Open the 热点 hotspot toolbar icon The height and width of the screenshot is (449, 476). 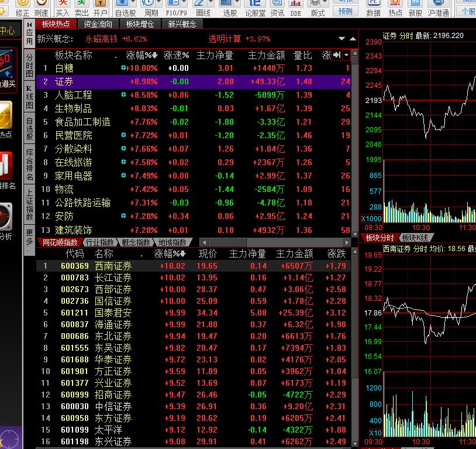[x=395, y=8]
